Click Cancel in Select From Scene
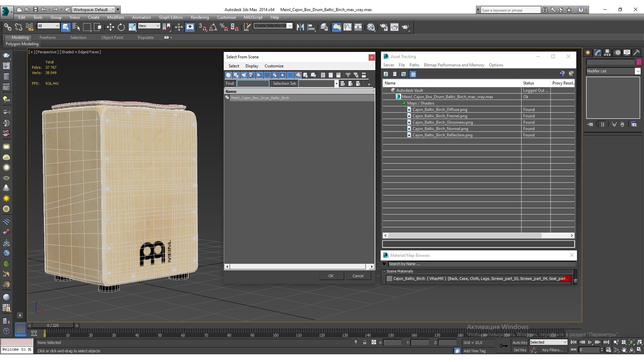The image size is (644, 362). tap(358, 276)
